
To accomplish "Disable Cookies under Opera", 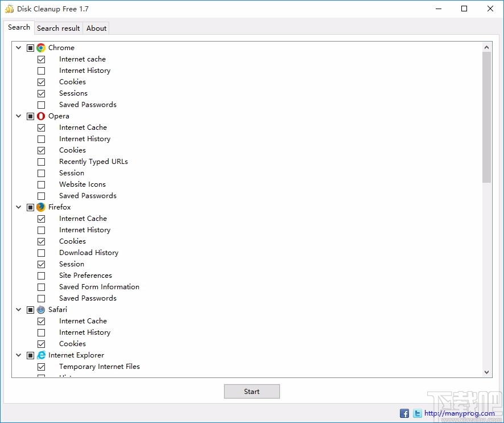I will click(41, 150).
